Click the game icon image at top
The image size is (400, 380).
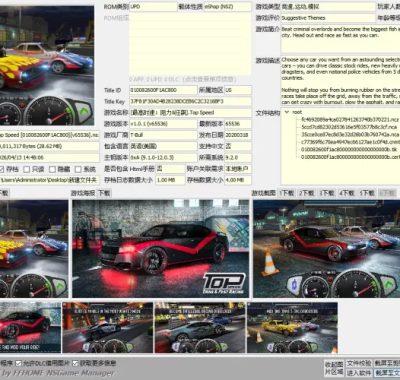(47, 66)
